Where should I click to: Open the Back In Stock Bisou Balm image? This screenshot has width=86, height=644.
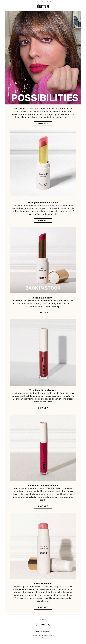pyautogui.click(x=43, y=260)
